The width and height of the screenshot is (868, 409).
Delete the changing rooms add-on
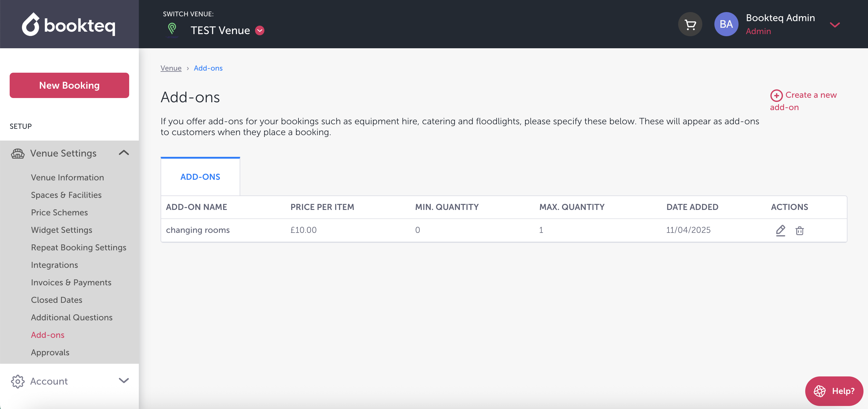tap(799, 230)
